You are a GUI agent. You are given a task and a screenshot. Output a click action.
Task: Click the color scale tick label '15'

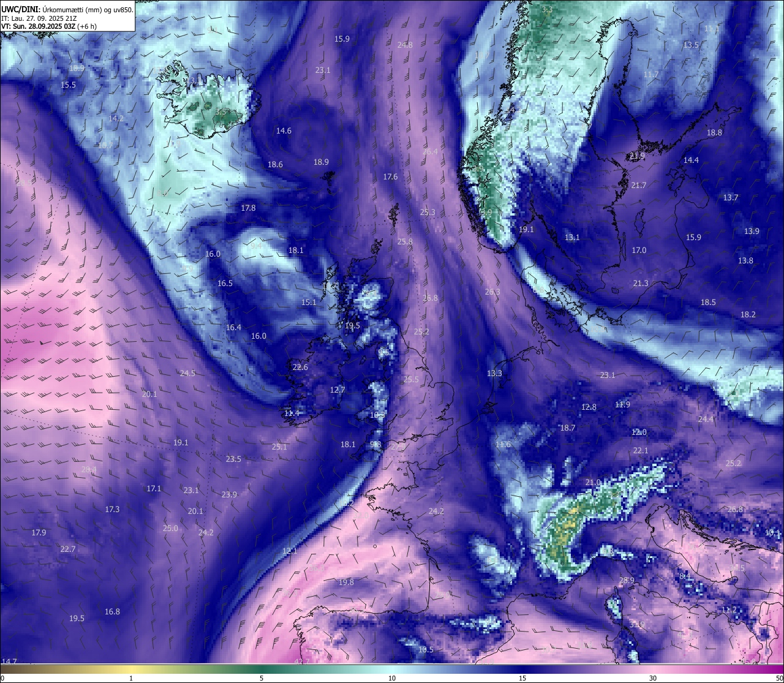pyautogui.click(x=522, y=678)
